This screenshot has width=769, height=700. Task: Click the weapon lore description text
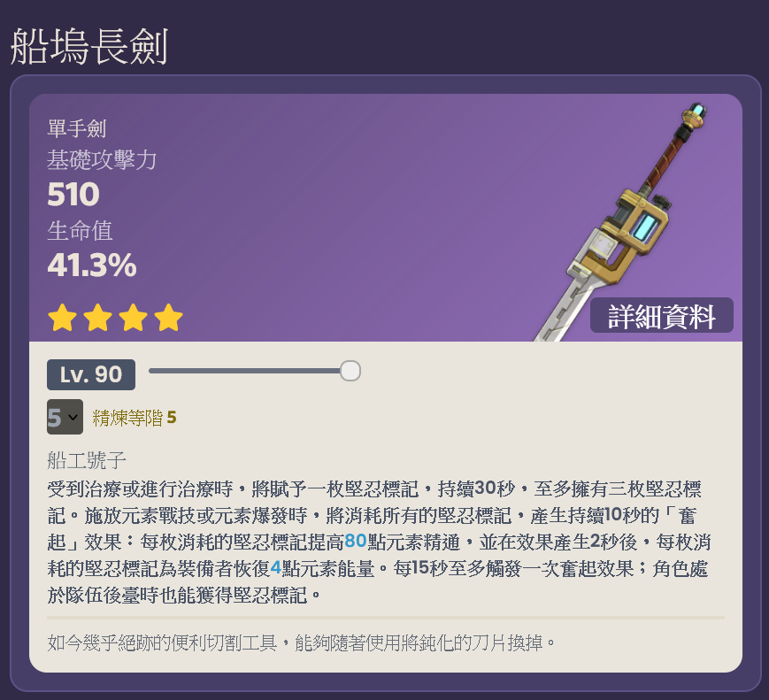point(301,642)
